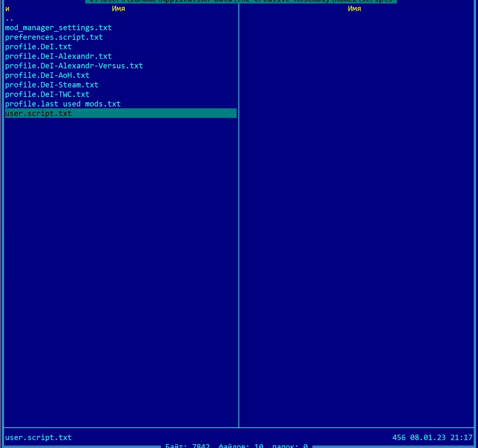This screenshot has width=478, height=448.
Task: Click the file date 08.01.23 in status line
Action: click(x=428, y=438)
